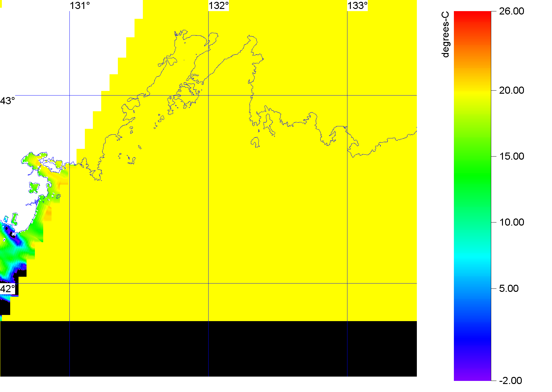Viewport: 552px width, 392px height.
Task: Click the -2.00 colorbar value
Action: pos(510,381)
